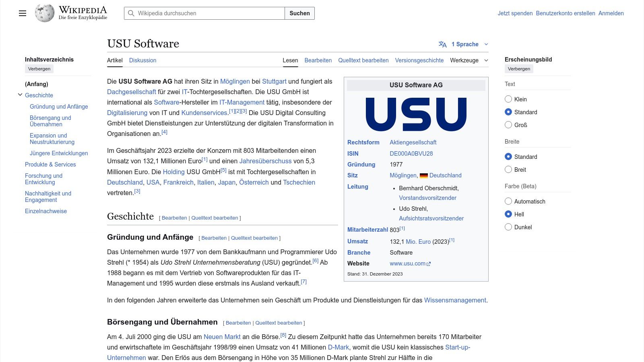Open the Bearbeiten tab
This screenshot has height=362, width=644.
coord(318,60)
